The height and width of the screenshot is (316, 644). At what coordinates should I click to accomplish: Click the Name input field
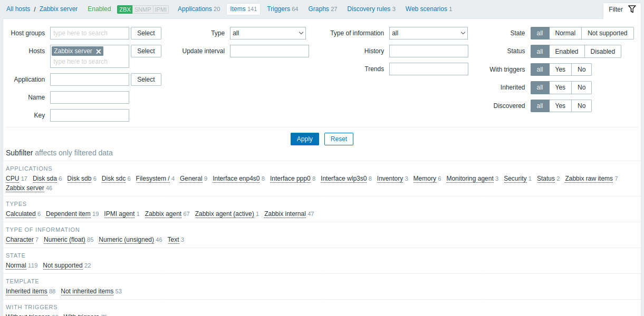pyautogui.click(x=90, y=97)
